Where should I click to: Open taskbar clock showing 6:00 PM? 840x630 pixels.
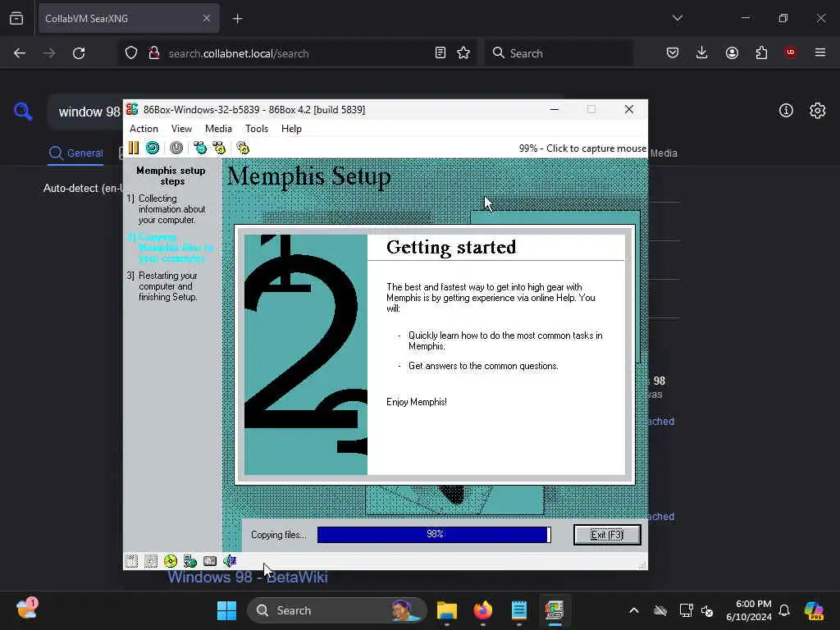(749, 610)
